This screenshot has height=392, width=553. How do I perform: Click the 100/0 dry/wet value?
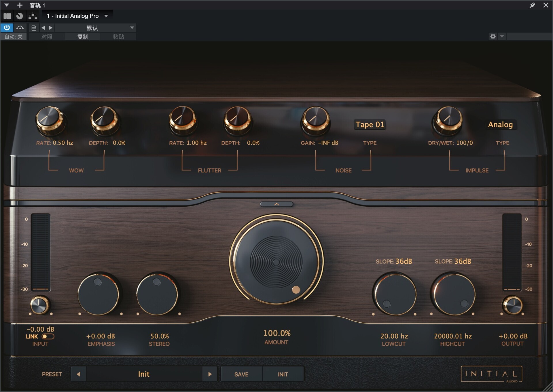pyautogui.click(x=465, y=143)
